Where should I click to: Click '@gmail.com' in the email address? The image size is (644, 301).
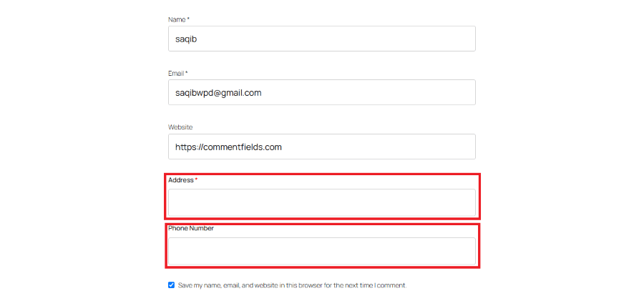point(238,93)
